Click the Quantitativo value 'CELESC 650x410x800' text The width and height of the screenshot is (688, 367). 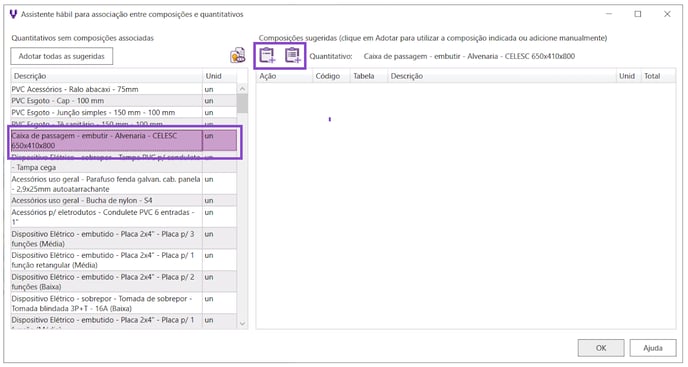click(x=540, y=56)
